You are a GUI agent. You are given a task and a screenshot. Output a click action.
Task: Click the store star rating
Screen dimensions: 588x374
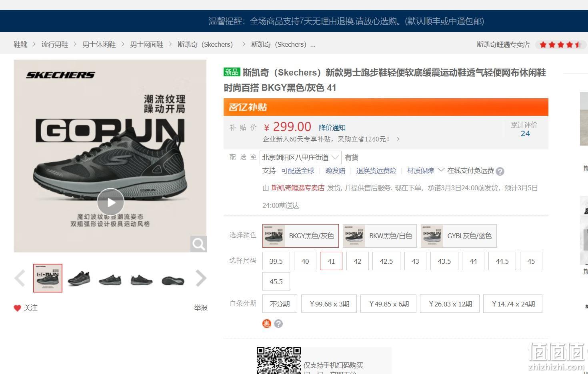point(561,44)
